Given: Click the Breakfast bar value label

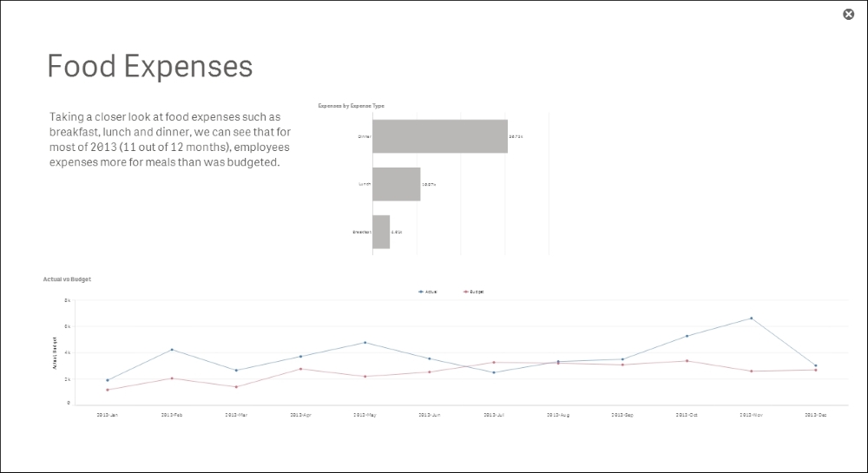Looking at the screenshot, I should [397, 232].
